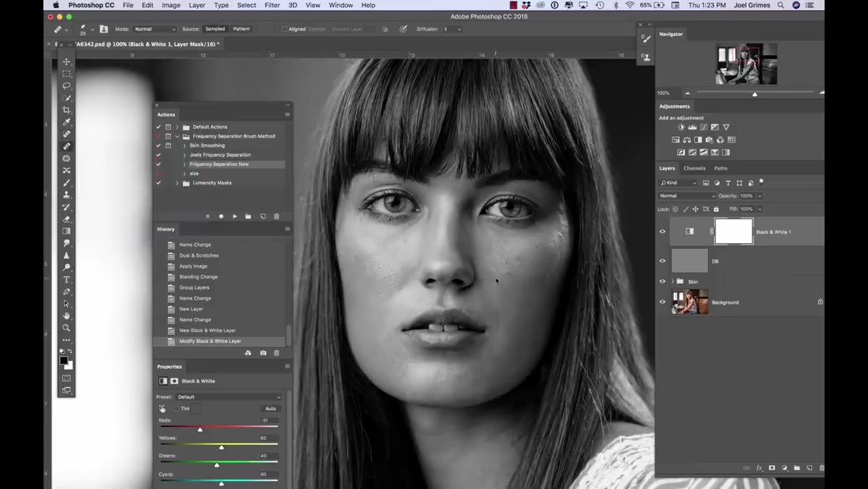The width and height of the screenshot is (868, 489).
Task: Select the Hand tool
Action: [67, 315]
